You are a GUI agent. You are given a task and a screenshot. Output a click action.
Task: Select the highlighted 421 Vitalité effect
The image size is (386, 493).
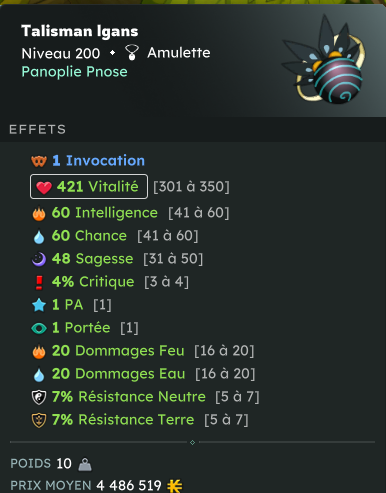[89, 186]
